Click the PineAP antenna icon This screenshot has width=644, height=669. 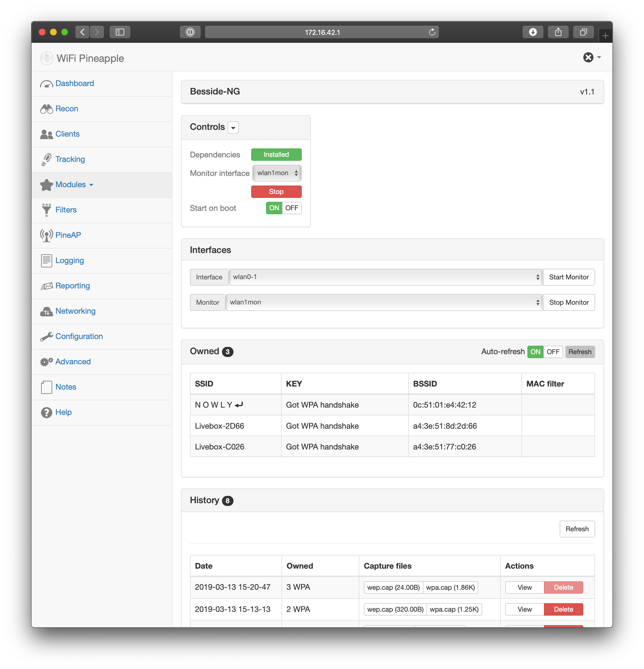click(x=46, y=235)
